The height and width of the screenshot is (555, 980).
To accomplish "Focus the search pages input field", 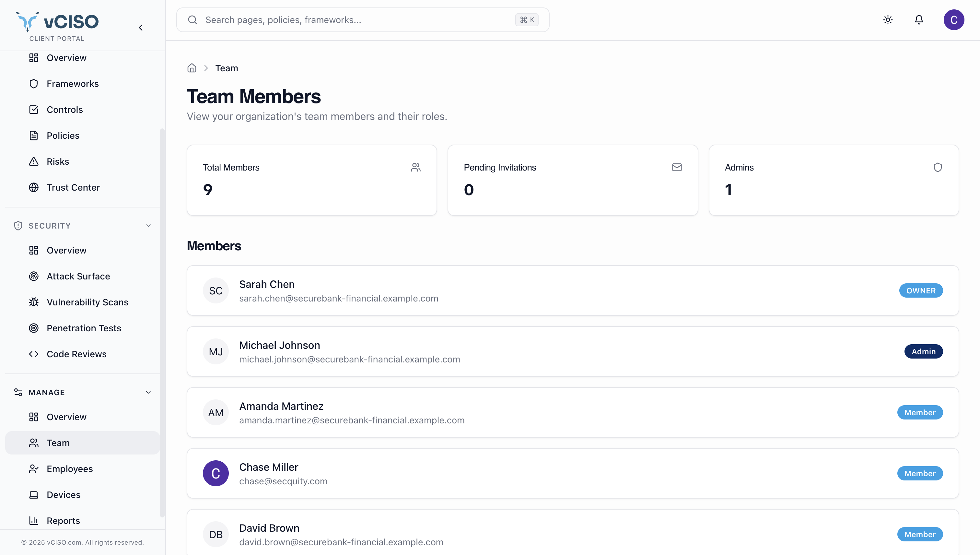I will point(363,20).
